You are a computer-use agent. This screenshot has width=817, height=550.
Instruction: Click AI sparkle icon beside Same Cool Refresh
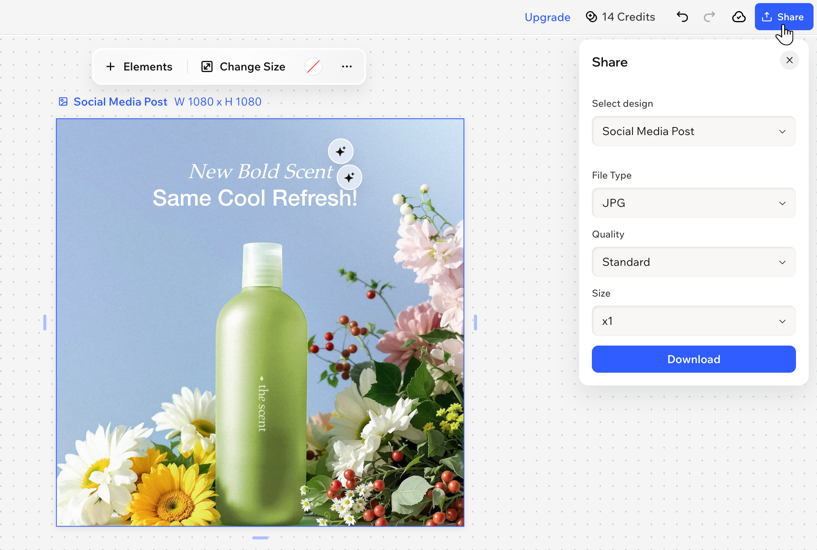click(x=350, y=178)
